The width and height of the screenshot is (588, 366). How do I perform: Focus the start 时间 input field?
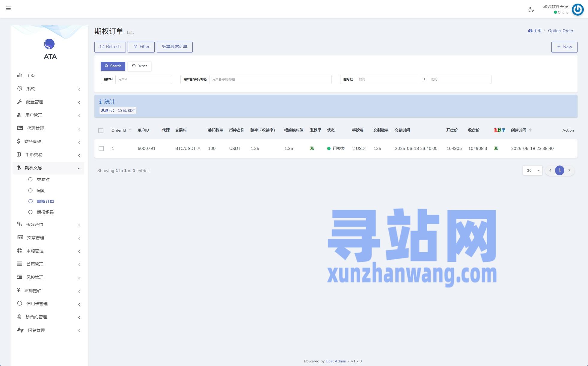click(x=387, y=79)
